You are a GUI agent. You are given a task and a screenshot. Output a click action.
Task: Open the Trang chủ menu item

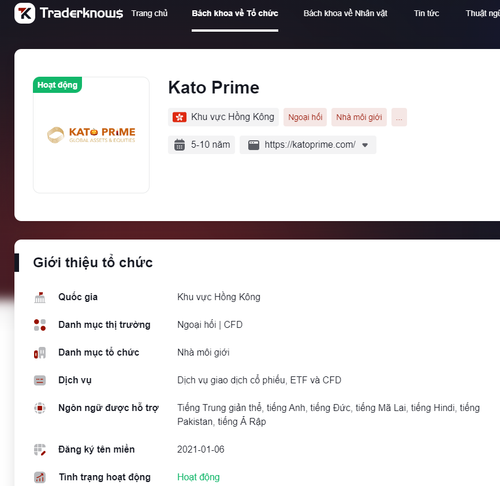click(x=149, y=13)
